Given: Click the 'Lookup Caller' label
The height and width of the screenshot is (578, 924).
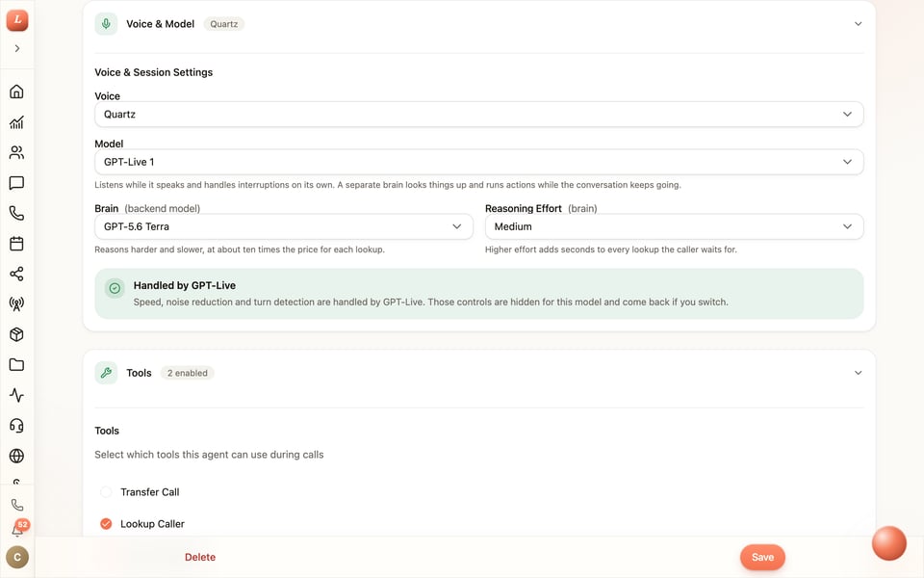Looking at the screenshot, I should (153, 524).
